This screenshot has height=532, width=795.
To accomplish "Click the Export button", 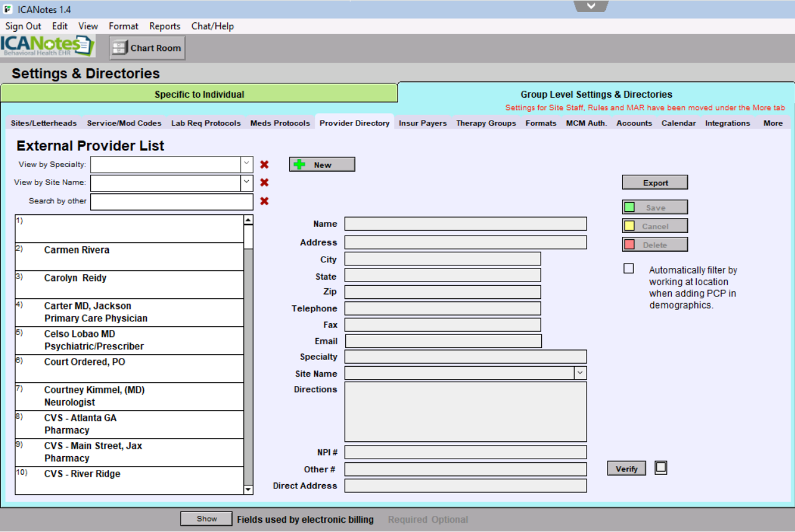I will coord(654,183).
